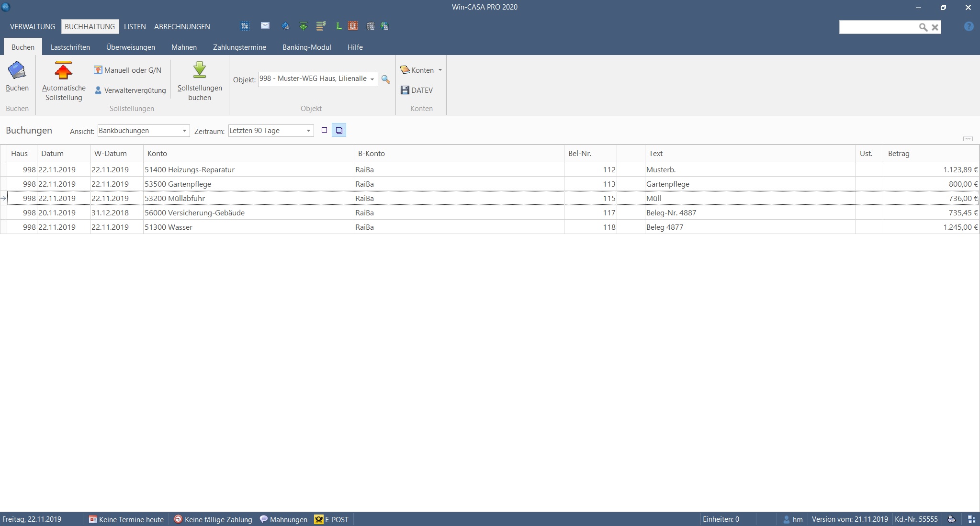Clear the search box with the X icon

click(x=935, y=27)
